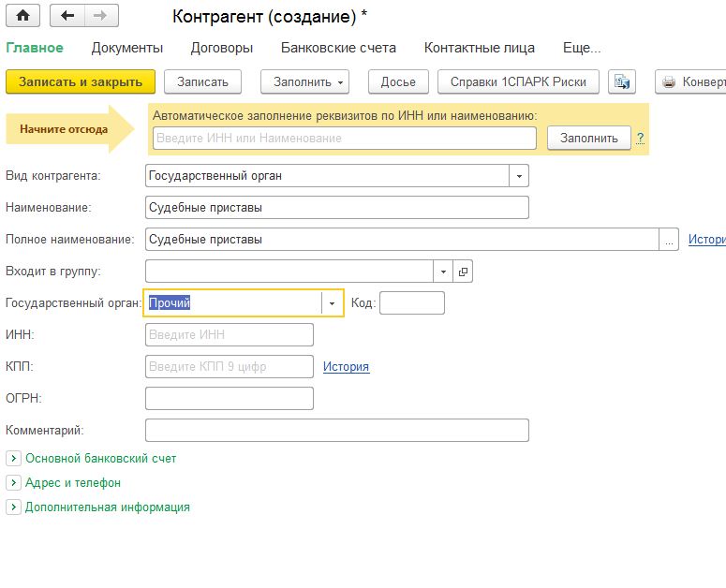Open the Банковские счета tab
Viewport: 726px width, 588px height.
[338, 48]
